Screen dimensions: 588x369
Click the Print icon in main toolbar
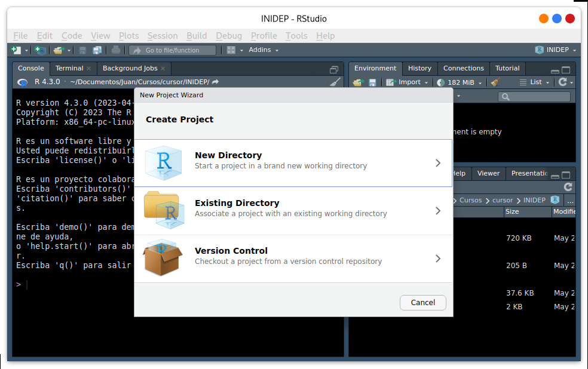[x=116, y=50]
